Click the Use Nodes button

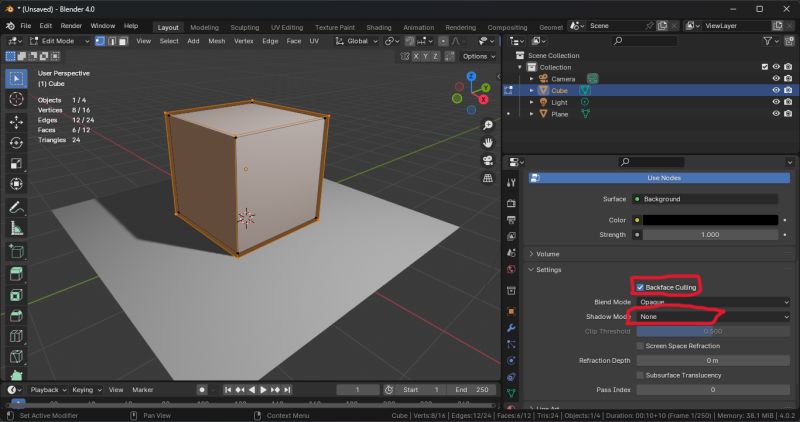659,178
